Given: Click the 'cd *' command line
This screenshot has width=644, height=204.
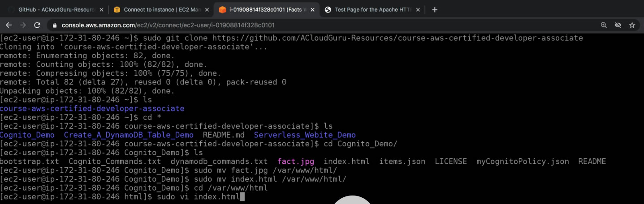Looking at the screenshot, I should 152,118.
